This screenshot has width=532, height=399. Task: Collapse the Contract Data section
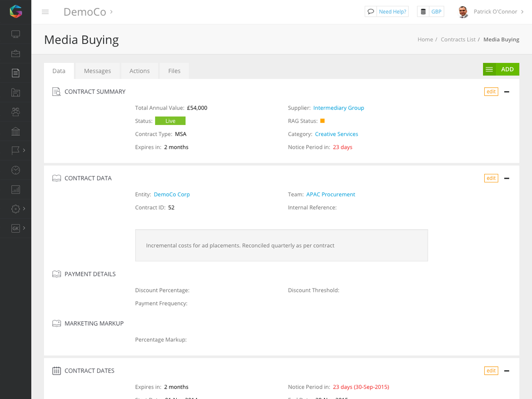[x=507, y=178]
